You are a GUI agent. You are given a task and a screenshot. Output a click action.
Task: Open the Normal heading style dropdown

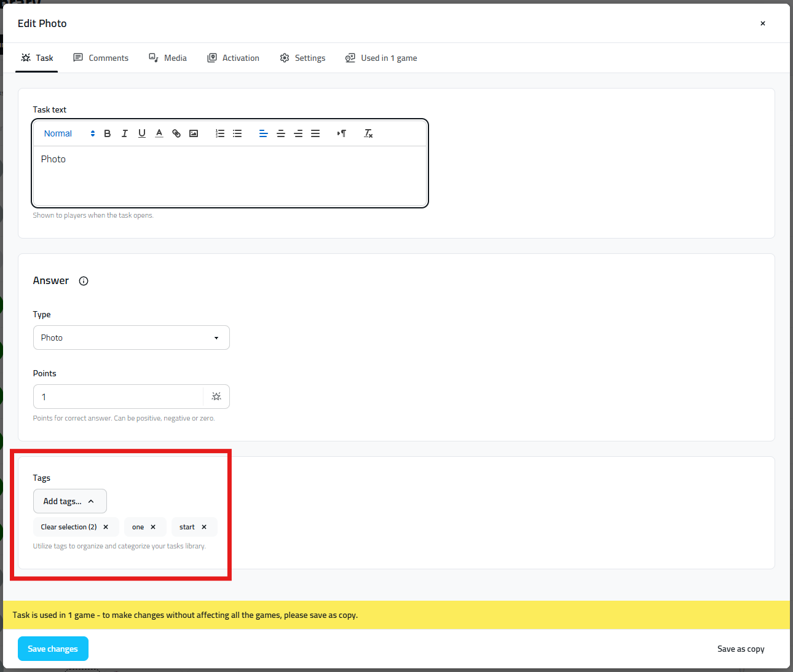[69, 133]
